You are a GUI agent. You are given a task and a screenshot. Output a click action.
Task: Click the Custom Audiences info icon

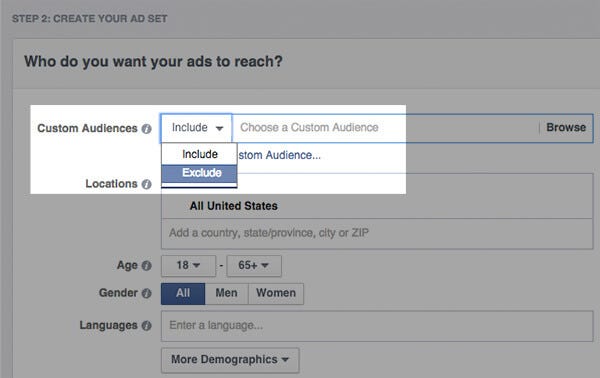pos(147,129)
